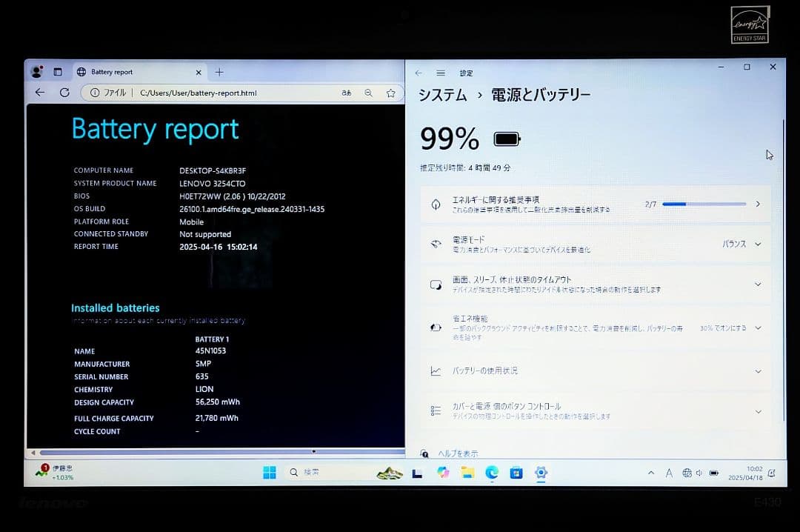Open the Settings hamburger navigation menu
This screenshot has height=532, width=800.
(441, 73)
